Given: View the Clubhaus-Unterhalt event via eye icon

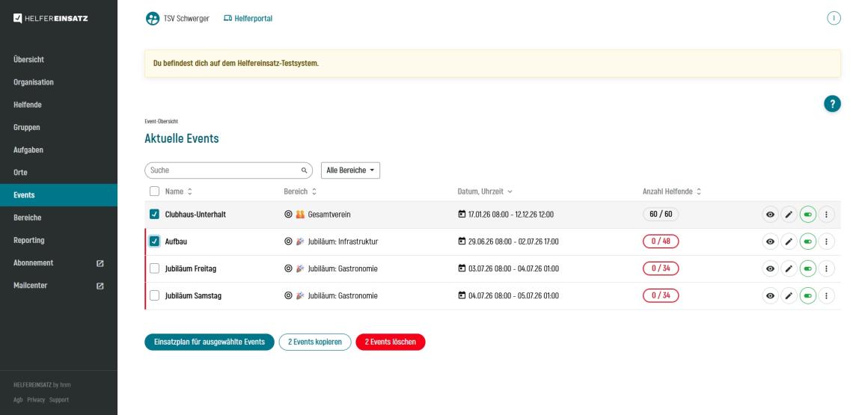Looking at the screenshot, I should point(770,215).
